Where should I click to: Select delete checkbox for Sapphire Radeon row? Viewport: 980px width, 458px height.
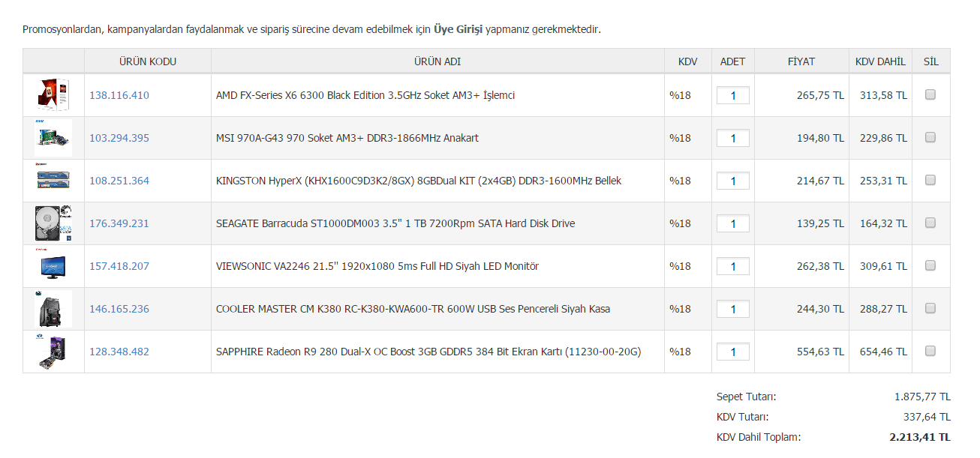[930, 351]
